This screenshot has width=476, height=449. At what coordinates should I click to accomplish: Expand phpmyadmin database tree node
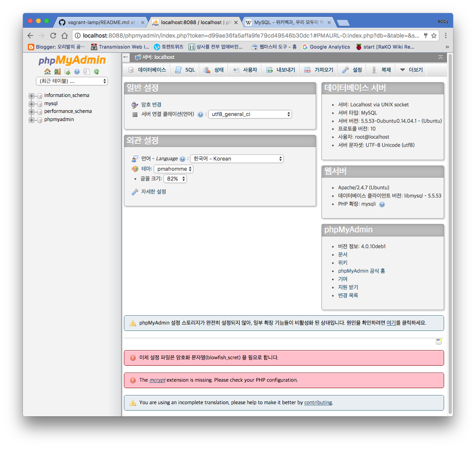tap(31, 120)
